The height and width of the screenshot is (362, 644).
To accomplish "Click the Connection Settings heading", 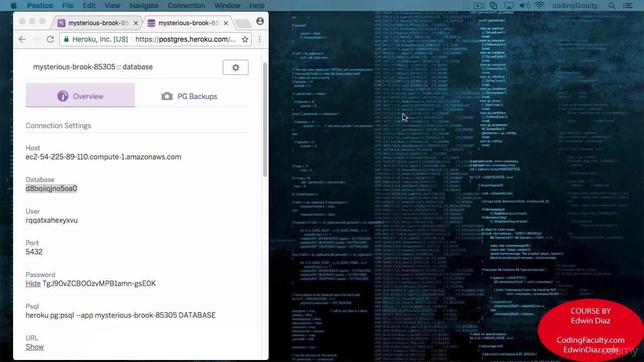I will pos(58,126).
